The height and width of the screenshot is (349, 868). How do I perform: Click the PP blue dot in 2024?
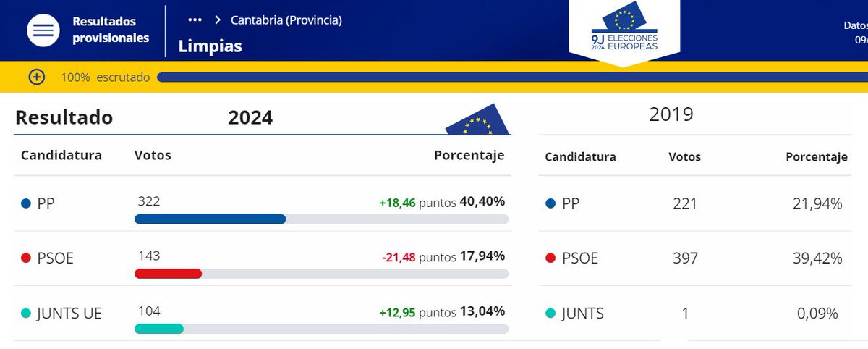[x=26, y=204]
